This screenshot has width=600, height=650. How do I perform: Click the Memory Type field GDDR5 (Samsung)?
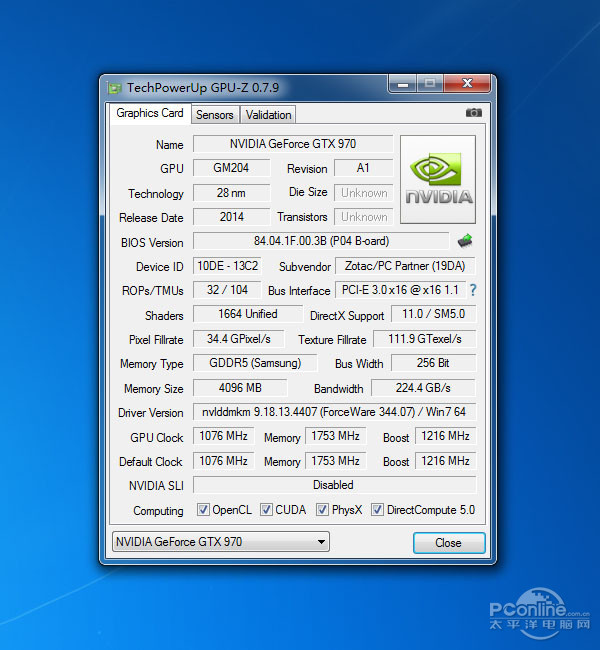(x=255, y=363)
